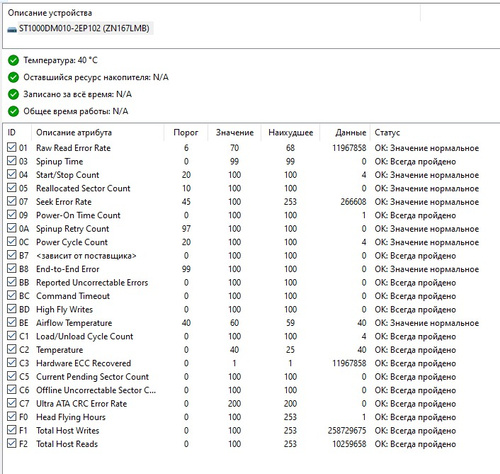Uncheck the 01 Raw Read Error Rate checkbox
The image size is (500, 474).
12,147
